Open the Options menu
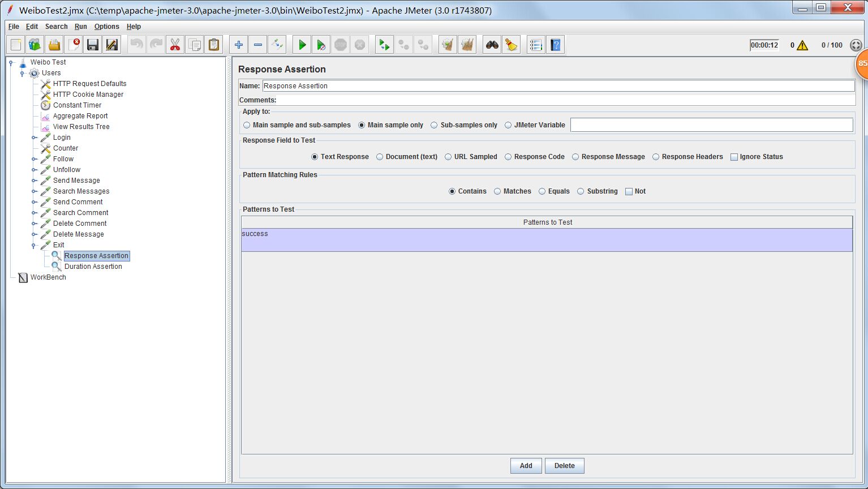Image resolution: width=868 pixels, height=489 pixels. [x=107, y=27]
